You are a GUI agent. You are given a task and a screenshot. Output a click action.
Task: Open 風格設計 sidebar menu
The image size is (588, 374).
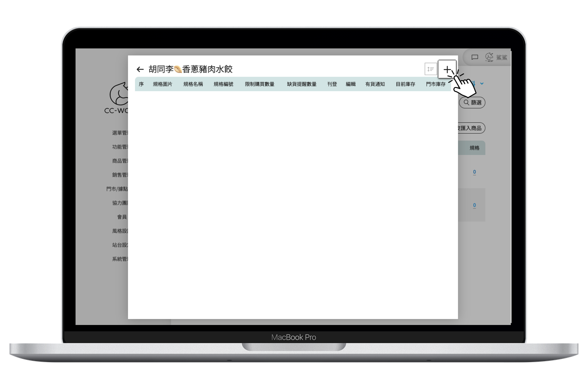click(120, 231)
